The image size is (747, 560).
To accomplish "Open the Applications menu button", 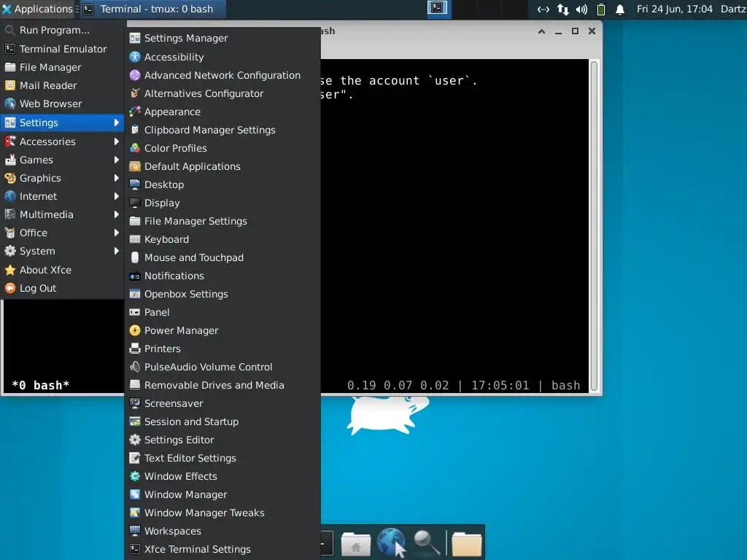I will (x=38, y=9).
